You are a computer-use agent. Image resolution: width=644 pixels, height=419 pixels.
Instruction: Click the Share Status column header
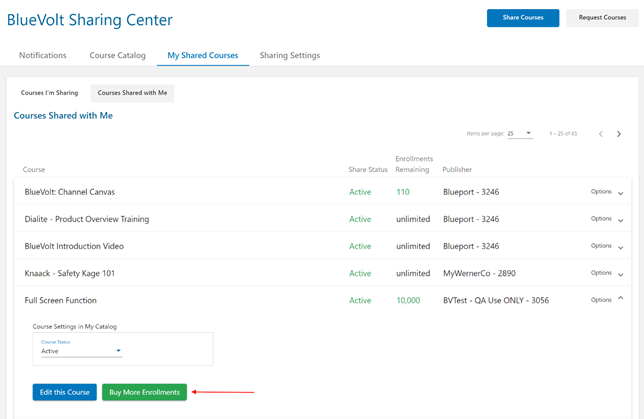(x=368, y=169)
